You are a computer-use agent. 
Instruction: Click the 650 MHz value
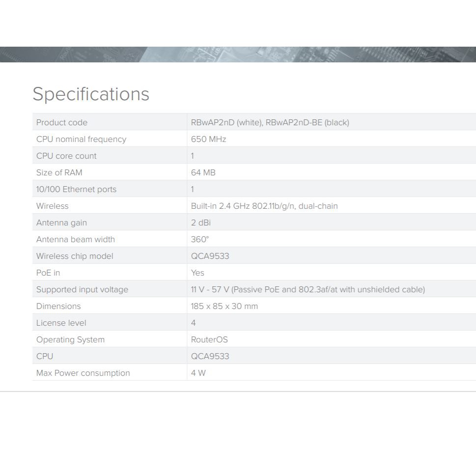pos(208,139)
